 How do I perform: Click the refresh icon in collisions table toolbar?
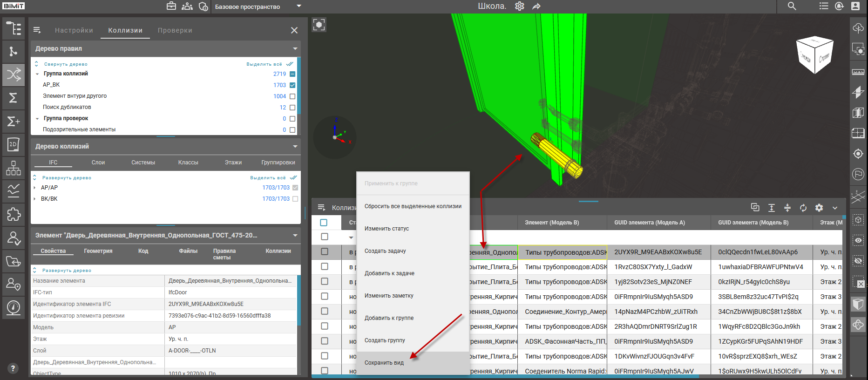coord(803,208)
